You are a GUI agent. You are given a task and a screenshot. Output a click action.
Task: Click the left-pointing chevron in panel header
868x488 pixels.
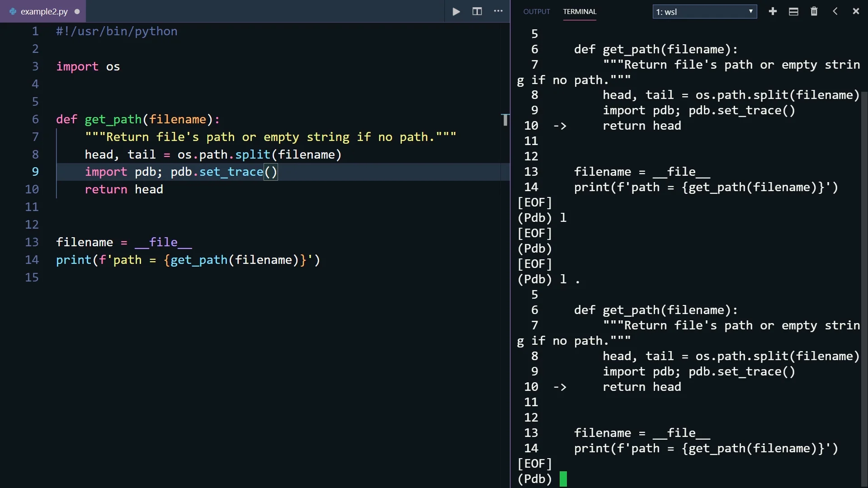click(835, 12)
